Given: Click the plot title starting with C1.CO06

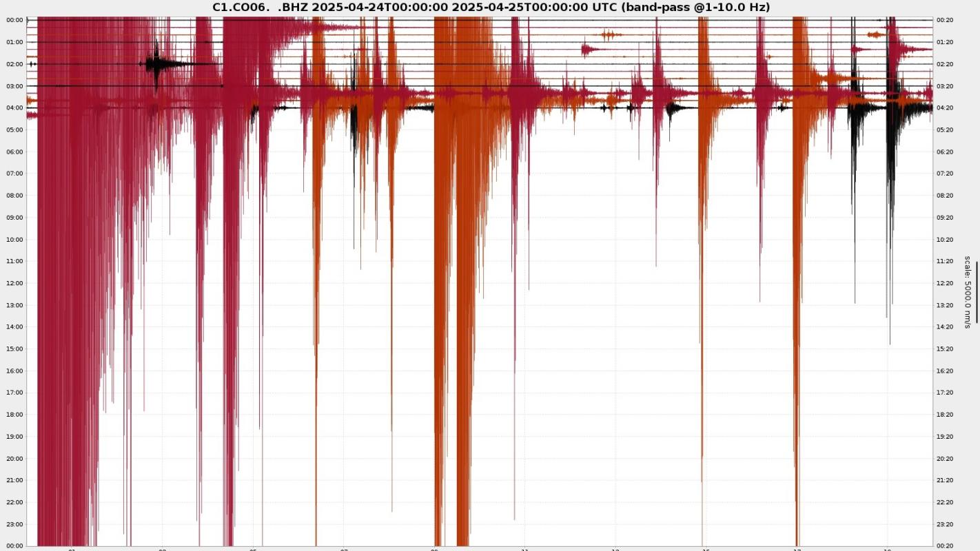Looking at the screenshot, I should pos(490,7).
